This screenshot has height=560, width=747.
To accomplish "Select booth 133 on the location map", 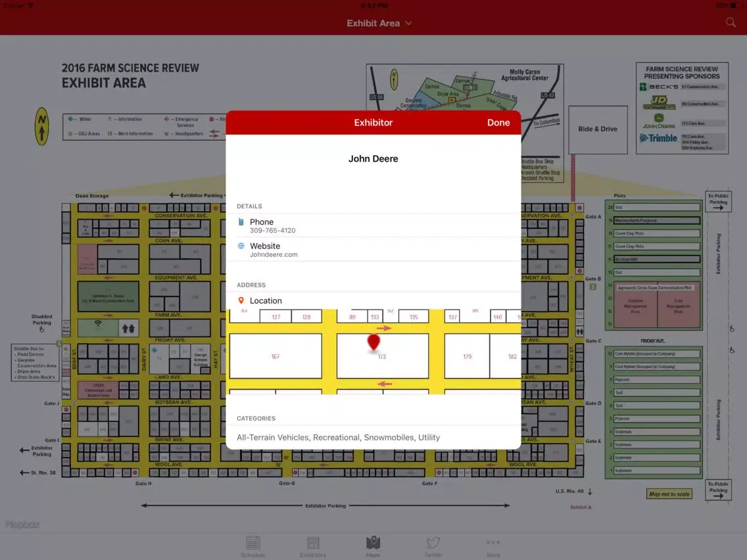I will point(375,316).
